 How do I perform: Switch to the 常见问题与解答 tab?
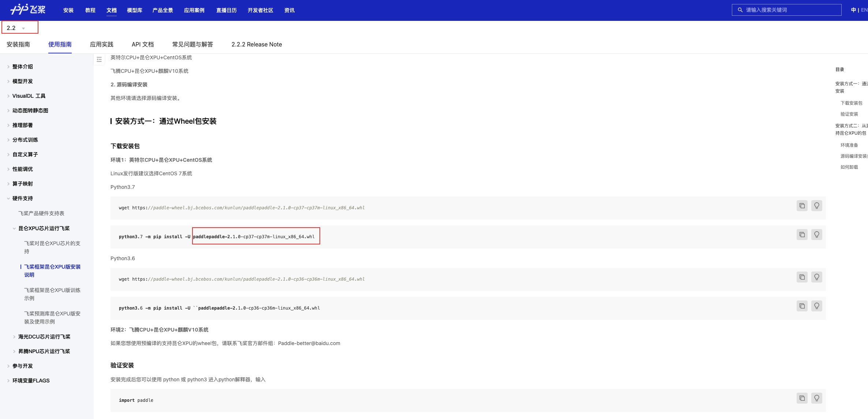(192, 44)
